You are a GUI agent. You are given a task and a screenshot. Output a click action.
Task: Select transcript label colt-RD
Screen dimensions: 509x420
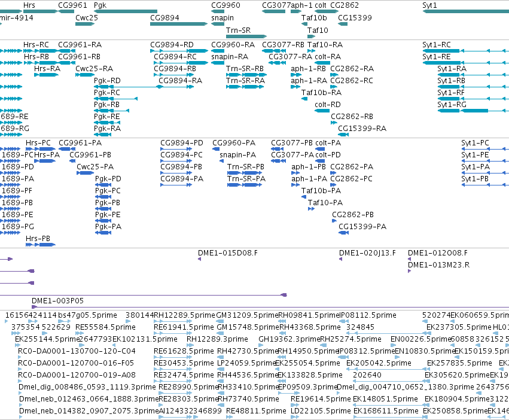click(x=328, y=105)
